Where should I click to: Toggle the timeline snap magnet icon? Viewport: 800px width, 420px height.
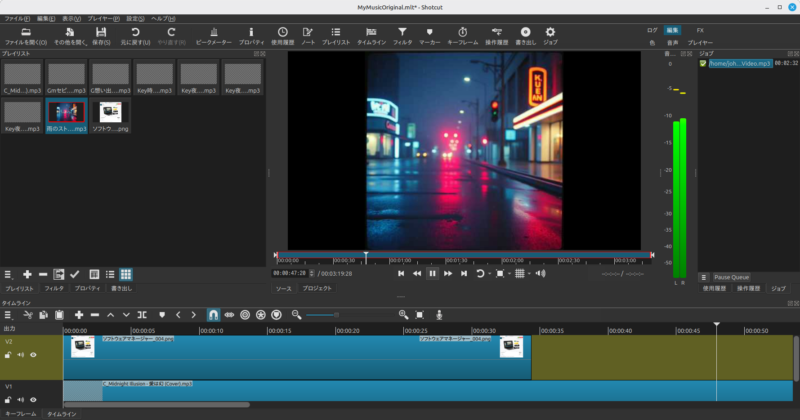click(x=213, y=314)
